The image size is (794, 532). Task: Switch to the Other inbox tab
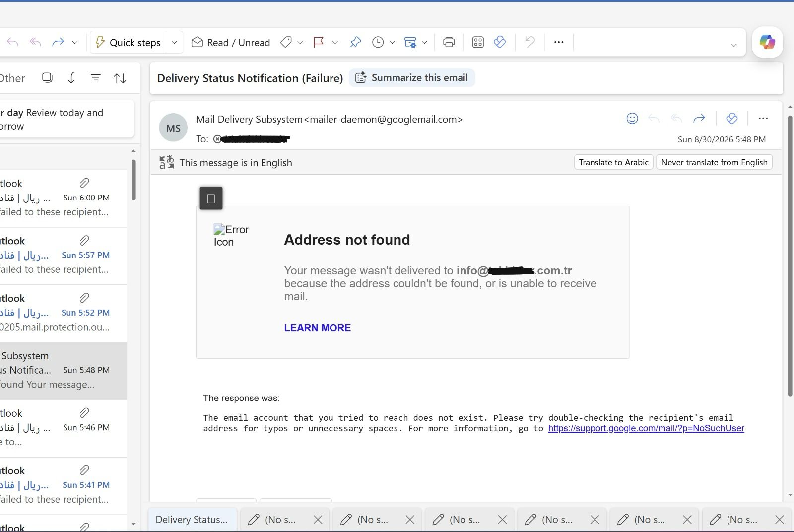click(12, 78)
